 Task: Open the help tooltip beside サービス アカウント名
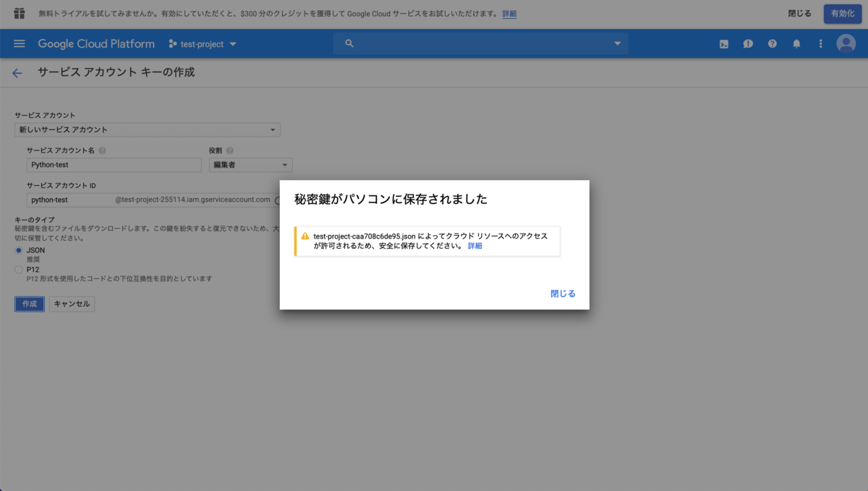click(103, 150)
